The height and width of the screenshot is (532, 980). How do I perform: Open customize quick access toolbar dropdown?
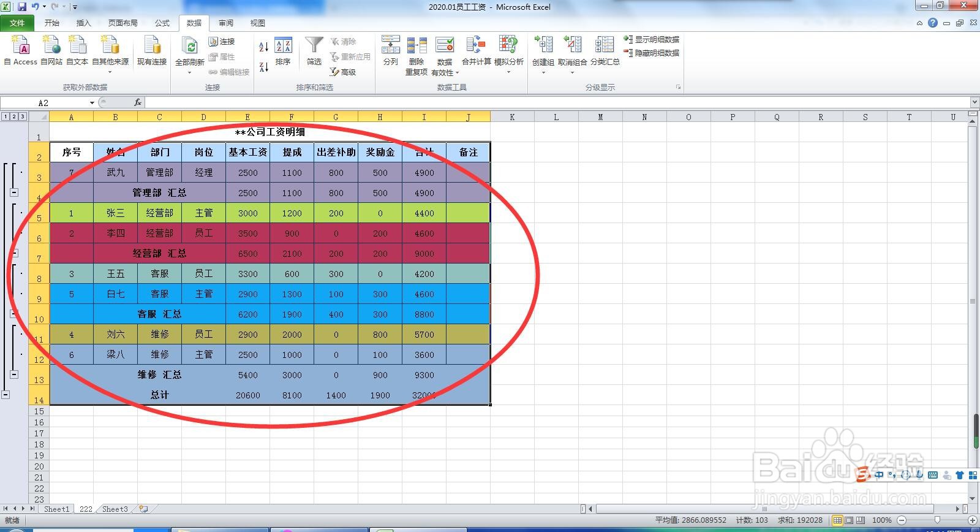tap(75, 7)
